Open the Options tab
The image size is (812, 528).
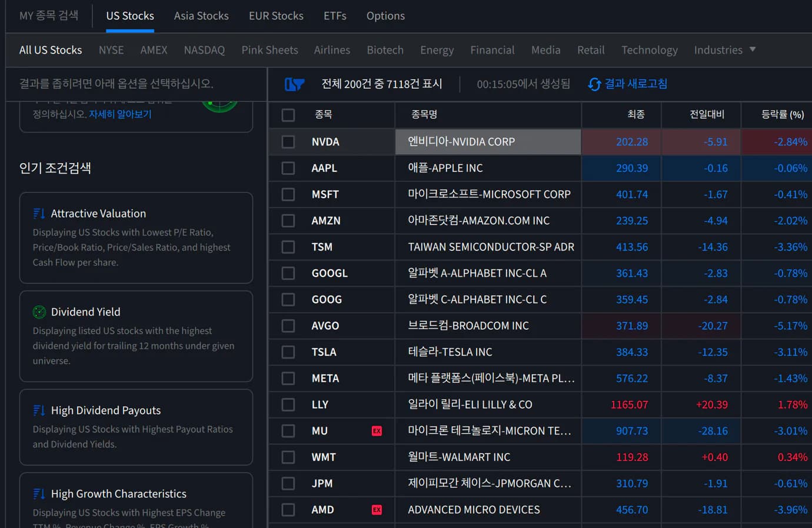(x=385, y=16)
